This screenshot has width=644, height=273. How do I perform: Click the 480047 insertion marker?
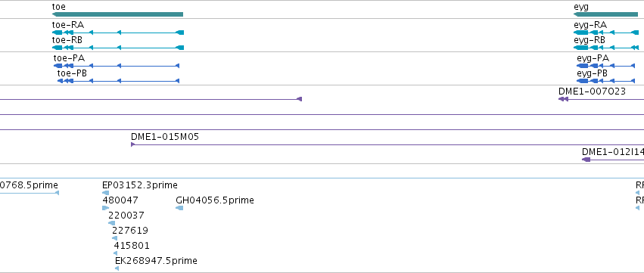(x=105, y=208)
